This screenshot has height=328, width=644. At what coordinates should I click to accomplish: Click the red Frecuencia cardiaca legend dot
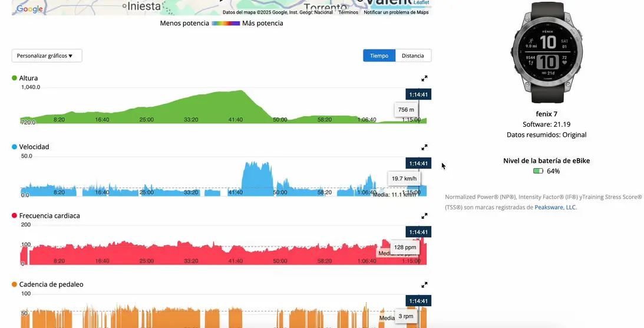pyautogui.click(x=14, y=215)
